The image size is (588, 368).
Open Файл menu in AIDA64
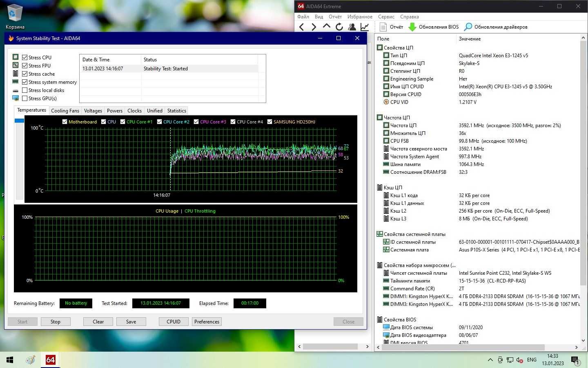click(x=303, y=17)
